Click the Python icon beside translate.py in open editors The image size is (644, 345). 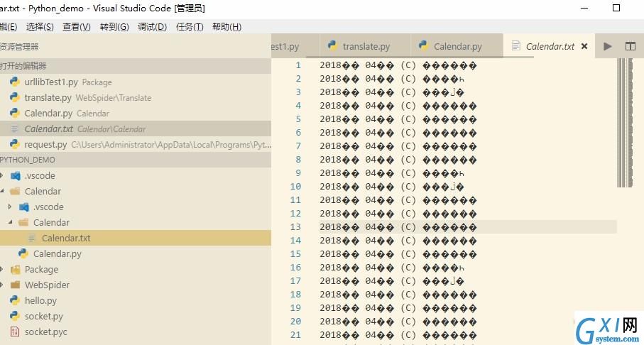click(15, 97)
